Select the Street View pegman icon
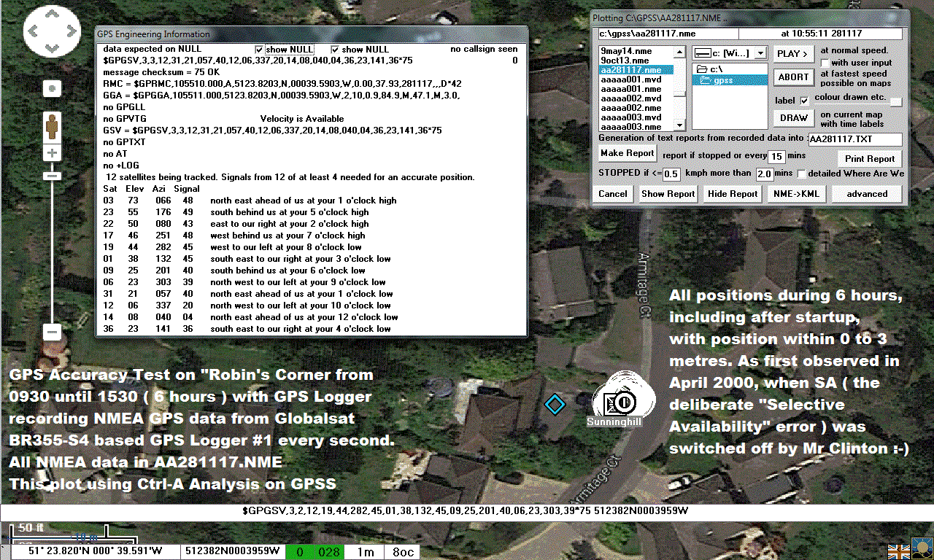 (52, 128)
